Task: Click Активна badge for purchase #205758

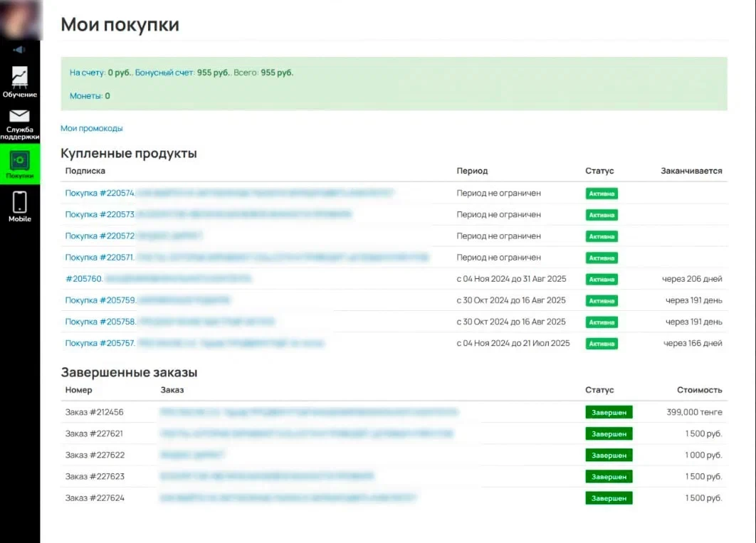Action: (x=602, y=322)
